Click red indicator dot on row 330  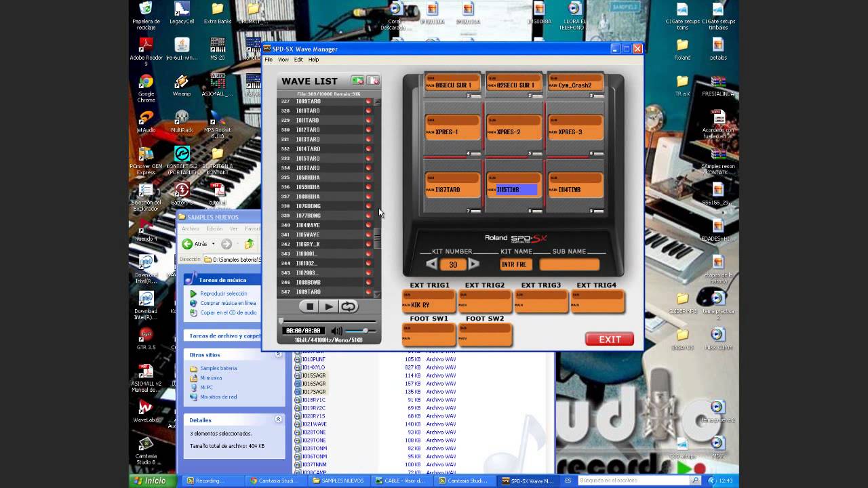(368, 129)
